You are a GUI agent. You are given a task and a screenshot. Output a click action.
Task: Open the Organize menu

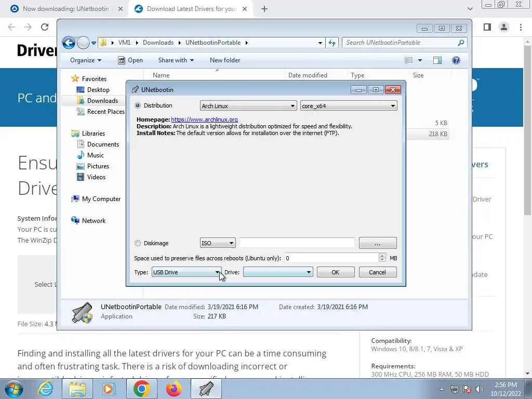tap(86, 60)
